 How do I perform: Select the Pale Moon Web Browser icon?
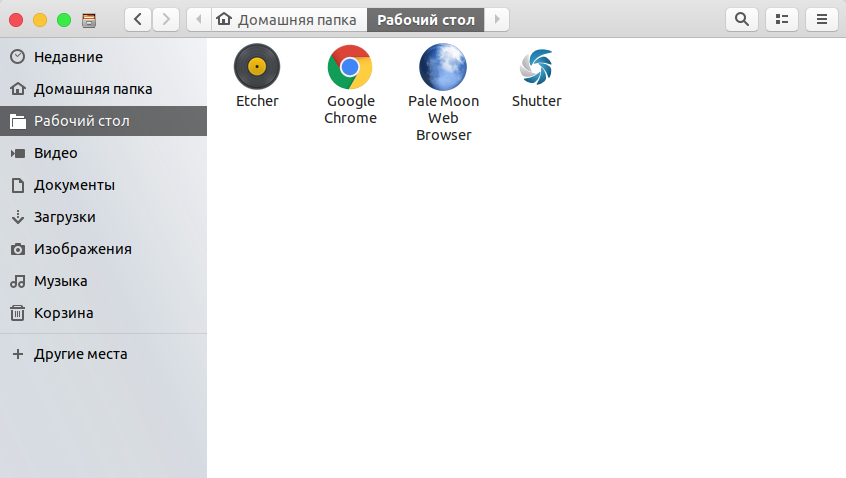(443, 67)
